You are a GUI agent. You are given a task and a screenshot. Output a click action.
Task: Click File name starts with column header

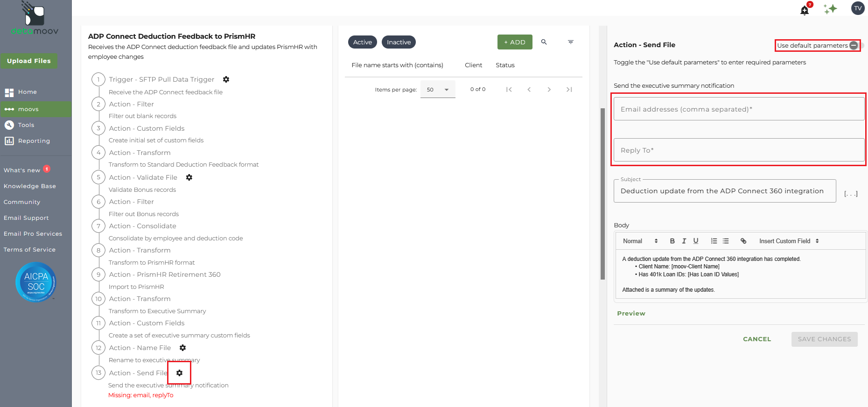[x=397, y=65]
